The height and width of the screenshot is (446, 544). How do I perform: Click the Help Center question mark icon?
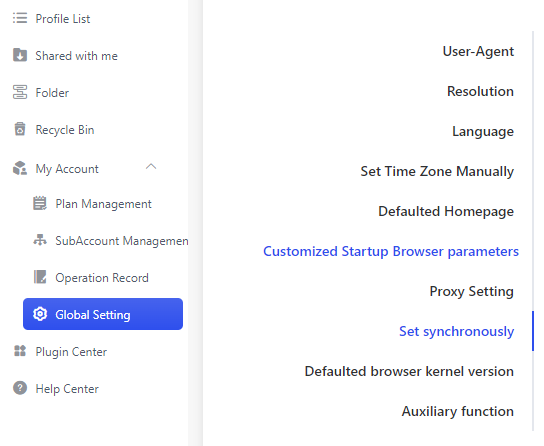pos(20,388)
